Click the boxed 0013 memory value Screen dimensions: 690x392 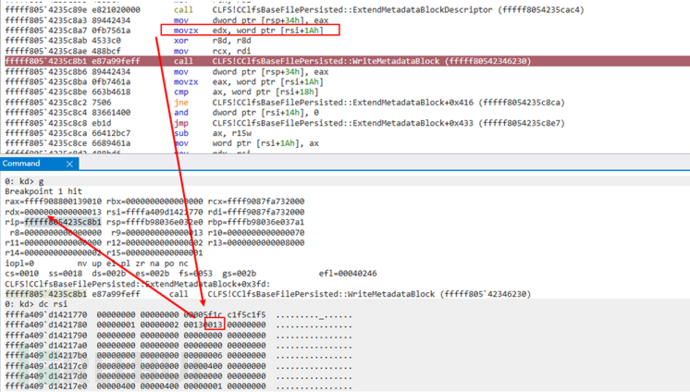[x=214, y=325]
